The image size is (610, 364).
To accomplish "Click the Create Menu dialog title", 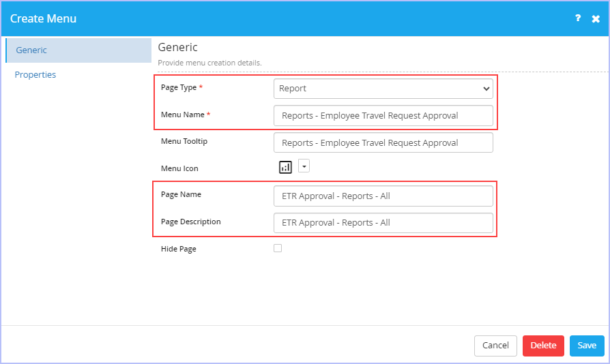I will tap(43, 18).
